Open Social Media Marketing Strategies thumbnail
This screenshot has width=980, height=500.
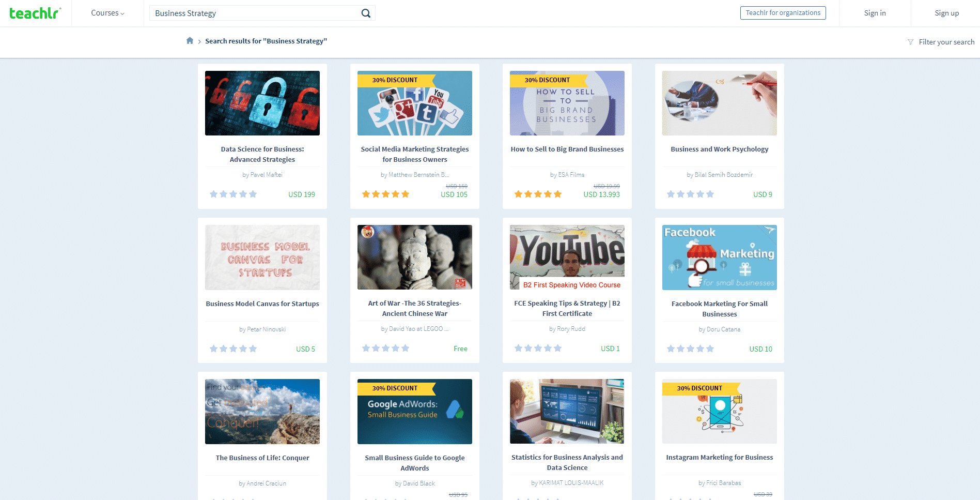pos(415,103)
